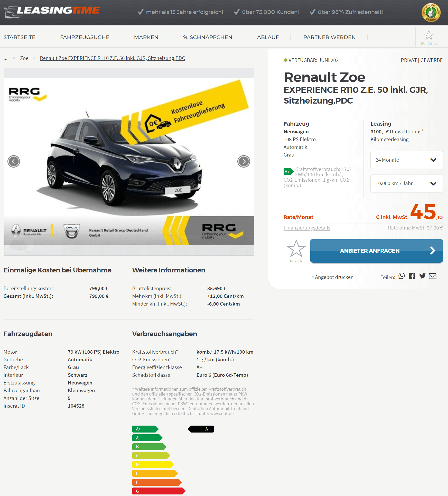Click the black A+ rating marker
Screen dimensions: 448x496
click(x=201, y=429)
